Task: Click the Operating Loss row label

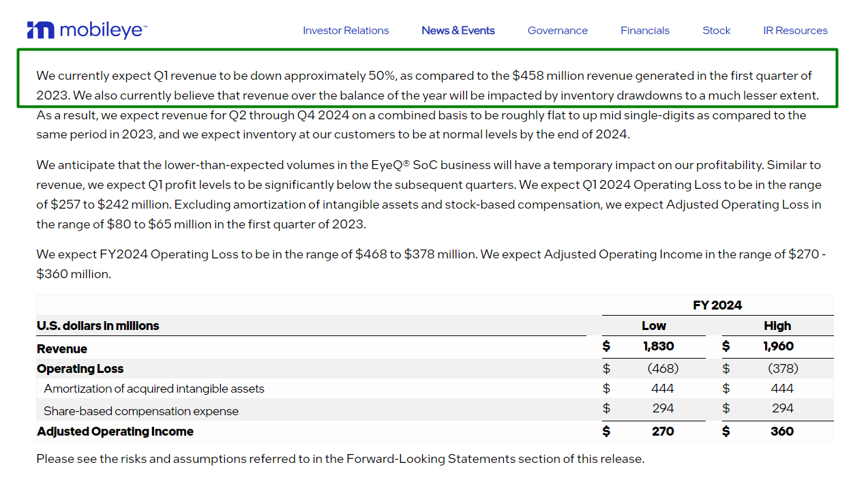Action: pos(80,369)
